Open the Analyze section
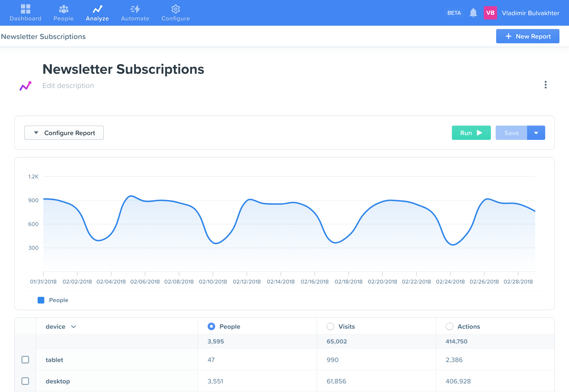This screenshot has width=569, height=392. click(97, 13)
